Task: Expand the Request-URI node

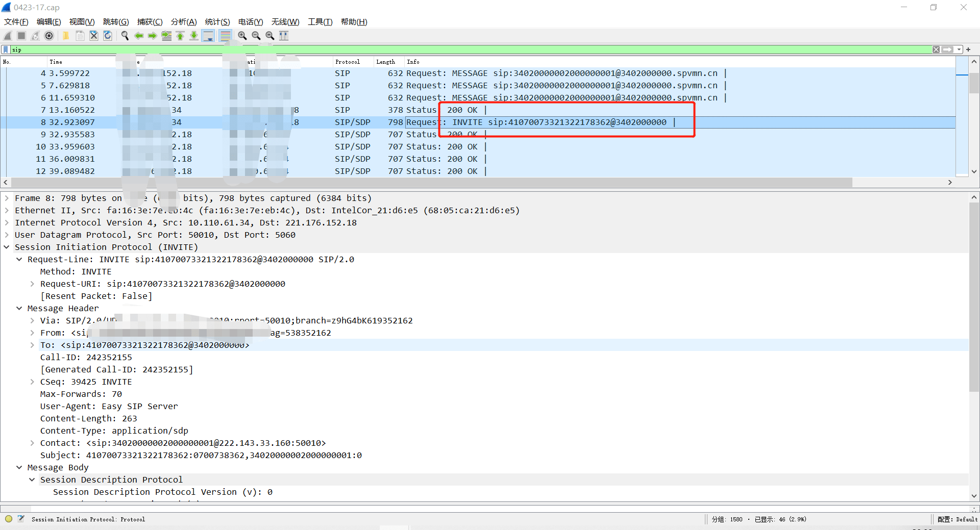Action: pos(32,284)
